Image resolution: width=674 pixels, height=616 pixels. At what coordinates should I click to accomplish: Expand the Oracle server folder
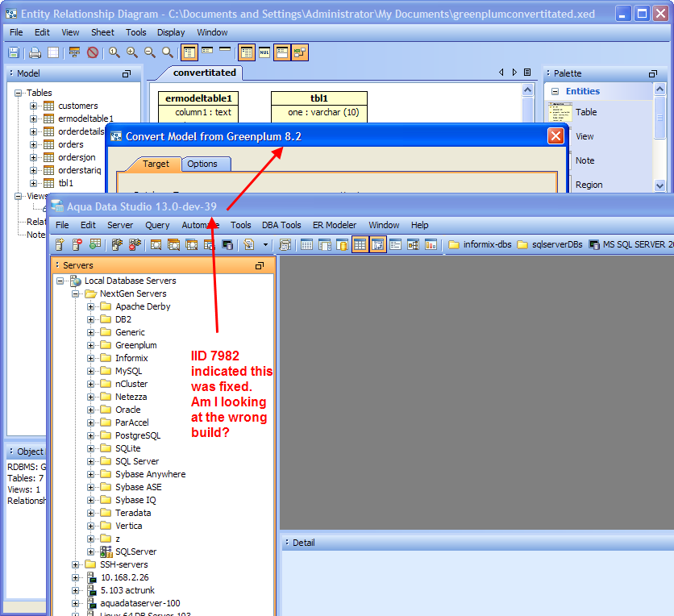coord(90,410)
